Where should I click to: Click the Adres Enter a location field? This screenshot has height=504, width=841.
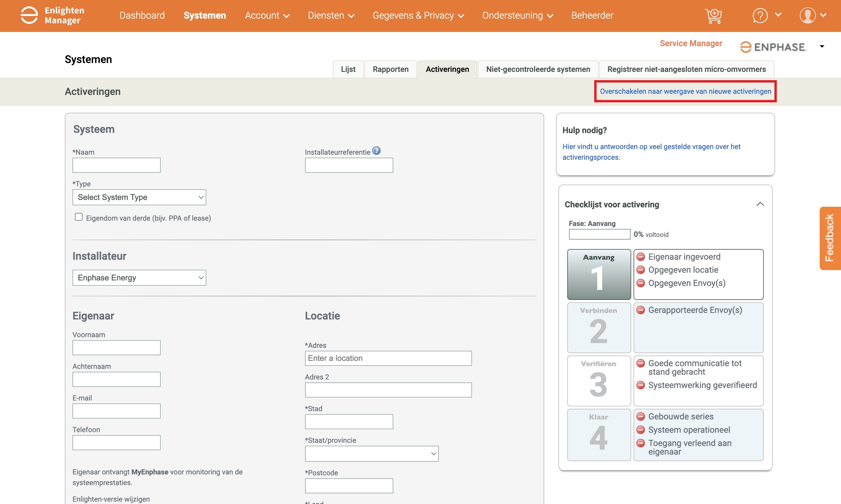tap(388, 358)
